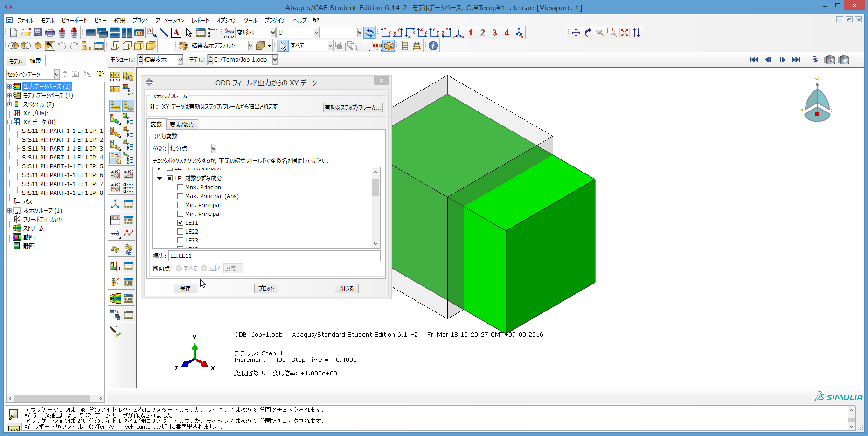Click the arrow annotation tool icon

164,33
